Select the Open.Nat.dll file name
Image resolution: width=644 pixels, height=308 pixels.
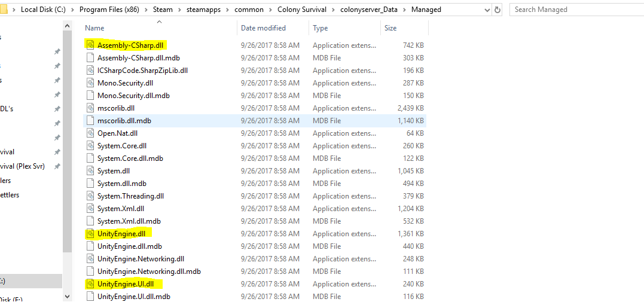point(117,133)
